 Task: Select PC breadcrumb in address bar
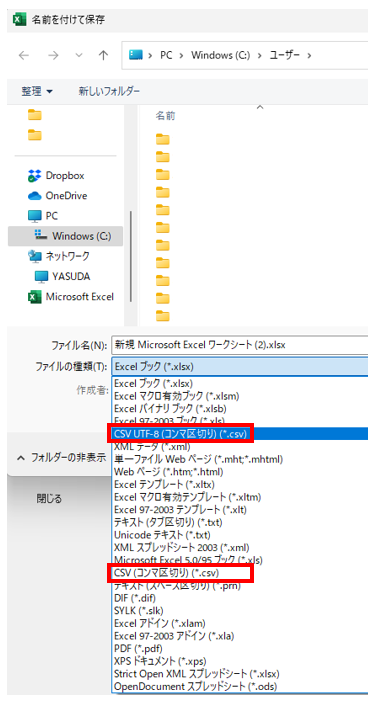click(166, 55)
